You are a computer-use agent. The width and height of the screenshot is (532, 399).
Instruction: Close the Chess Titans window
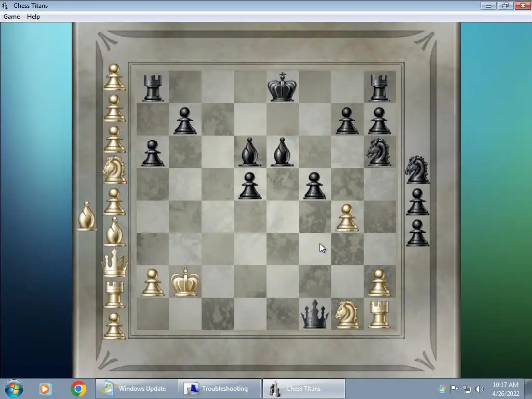click(x=523, y=5)
